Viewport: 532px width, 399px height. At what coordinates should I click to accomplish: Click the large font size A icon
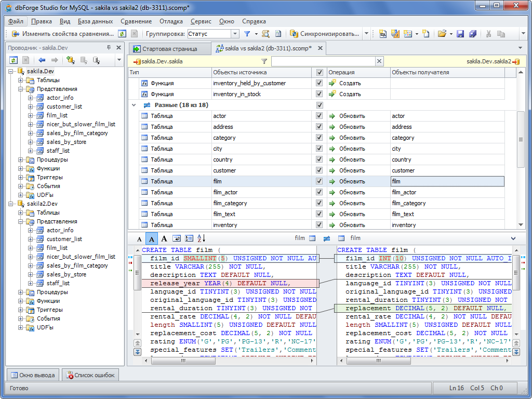tap(164, 238)
